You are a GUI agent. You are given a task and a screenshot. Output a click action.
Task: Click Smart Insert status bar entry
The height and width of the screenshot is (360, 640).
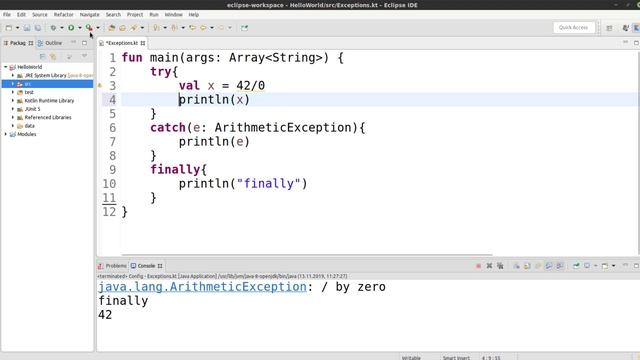[x=456, y=358]
